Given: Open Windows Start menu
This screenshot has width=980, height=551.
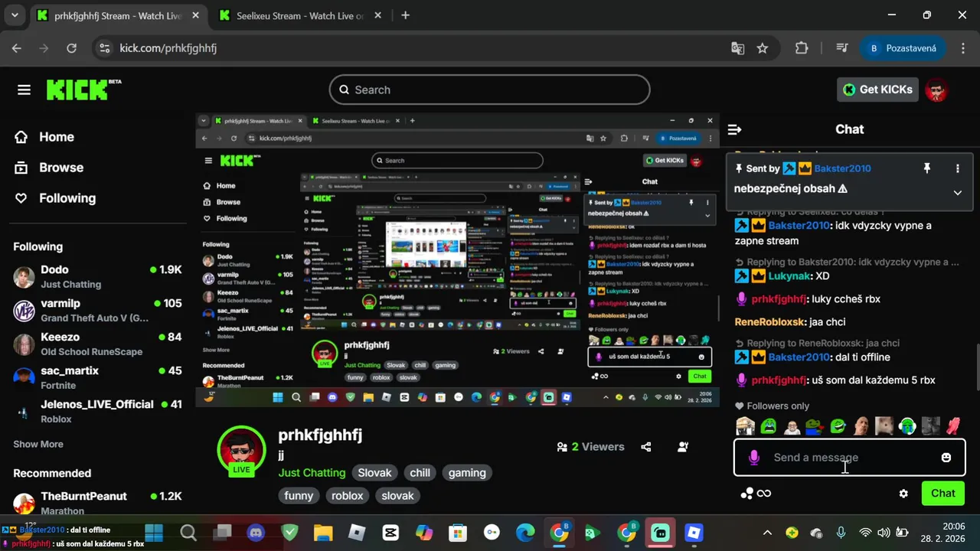Looking at the screenshot, I should pos(154,533).
